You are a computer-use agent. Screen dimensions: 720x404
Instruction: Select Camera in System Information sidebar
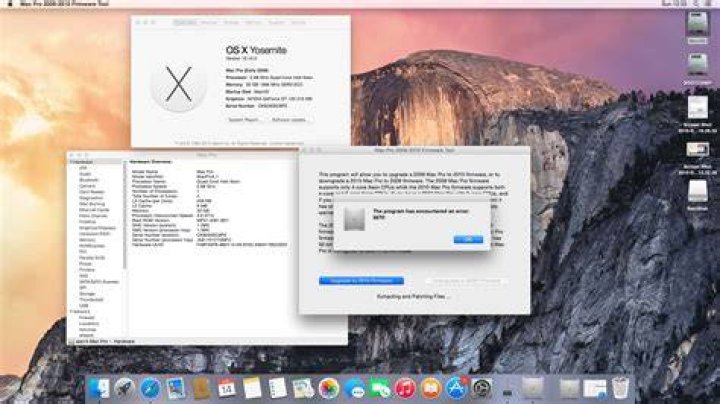[x=87, y=186]
